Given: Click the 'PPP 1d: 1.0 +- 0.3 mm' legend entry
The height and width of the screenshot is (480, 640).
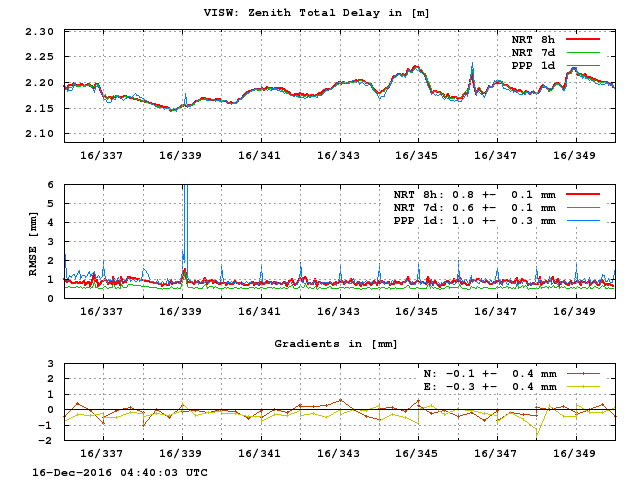Looking at the screenshot, I should [x=474, y=221].
